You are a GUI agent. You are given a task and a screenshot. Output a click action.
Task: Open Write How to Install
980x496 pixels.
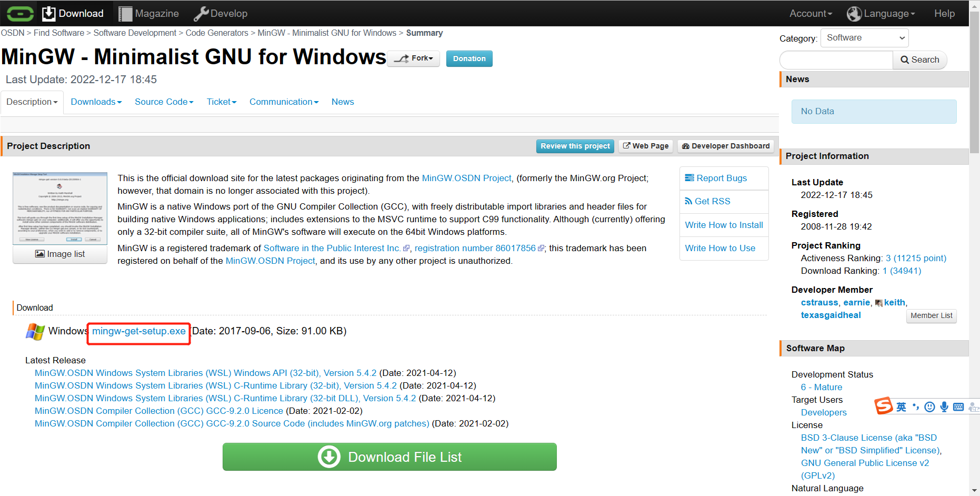pos(724,225)
